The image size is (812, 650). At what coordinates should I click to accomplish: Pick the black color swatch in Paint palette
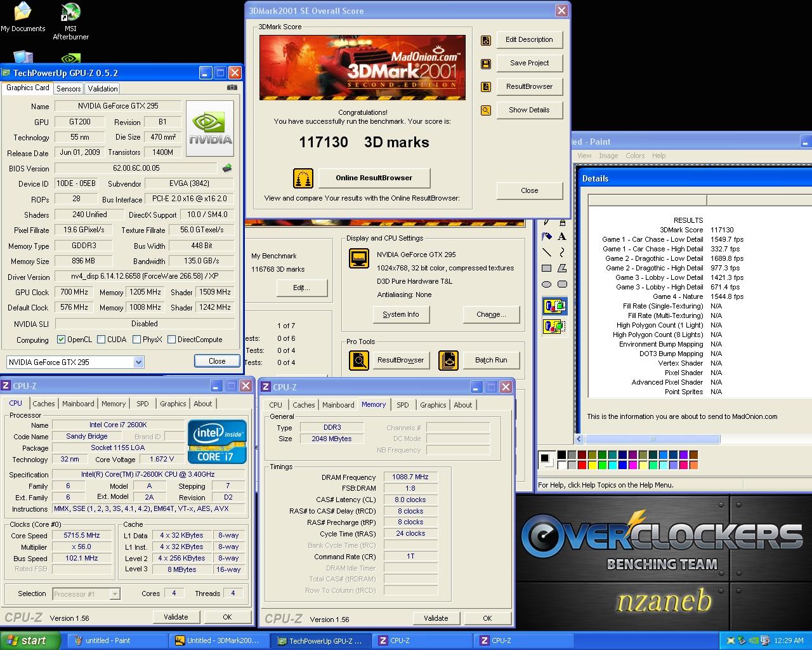(x=561, y=455)
